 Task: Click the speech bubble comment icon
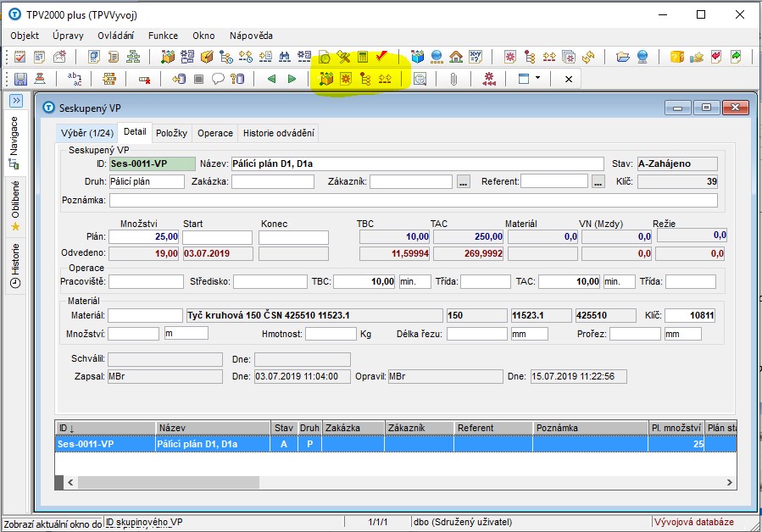coord(218,79)
